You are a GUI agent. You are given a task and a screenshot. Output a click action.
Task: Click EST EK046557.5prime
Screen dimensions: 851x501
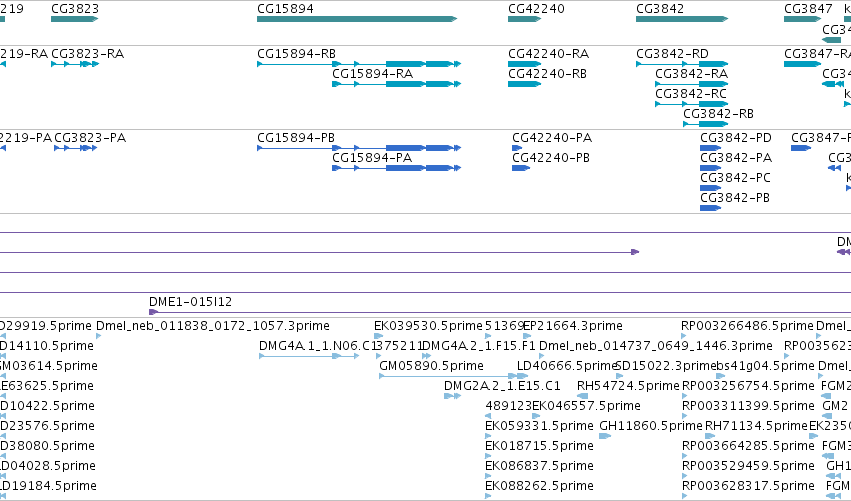click(536, 416)
